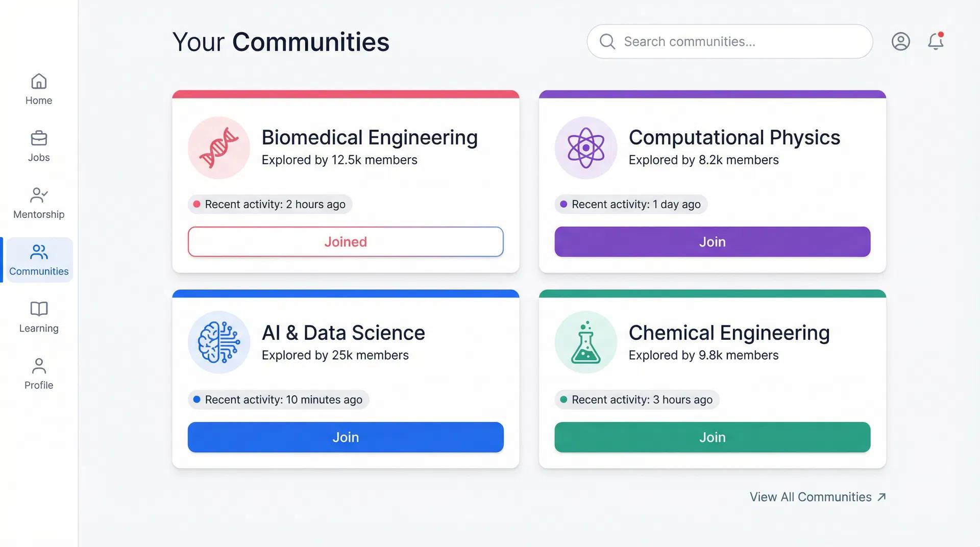This screenshot has height=547, width=980.
Task: Click the search magnifier icon
Action: click(607, 41)
